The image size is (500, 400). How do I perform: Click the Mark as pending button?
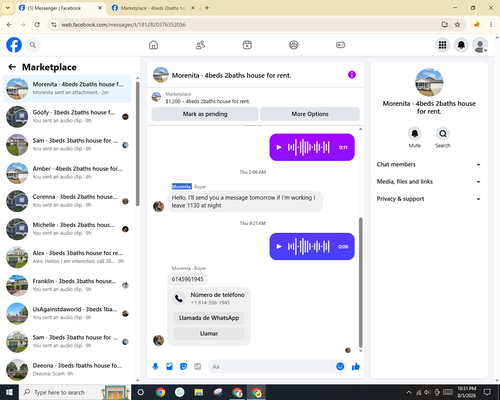(205, 114)
